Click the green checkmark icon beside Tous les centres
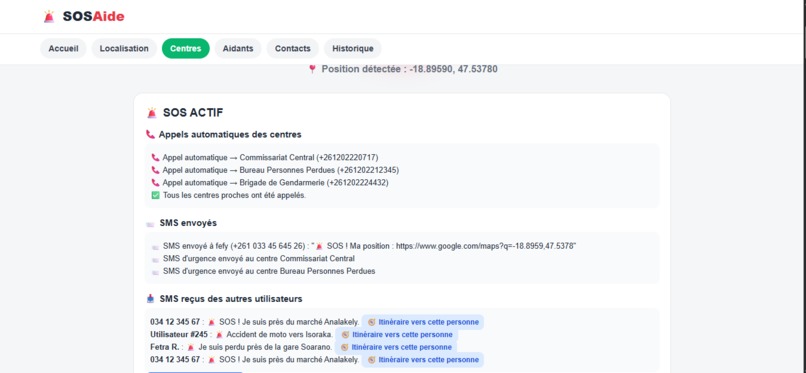 tap(155, 195)
